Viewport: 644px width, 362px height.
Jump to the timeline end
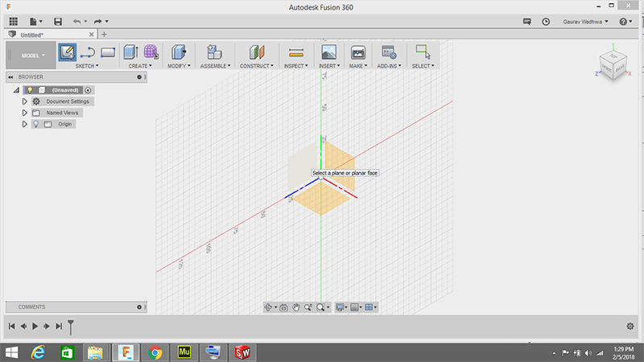click(59, 327)
